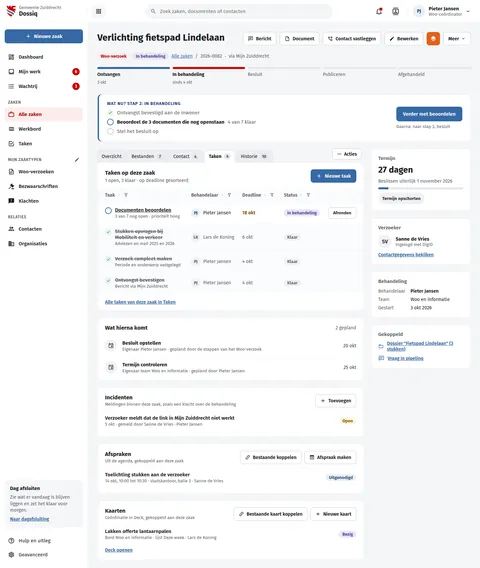
Task: Switch to the Overzicht tab
Action: pyautogui.click(x=112, y=156)
